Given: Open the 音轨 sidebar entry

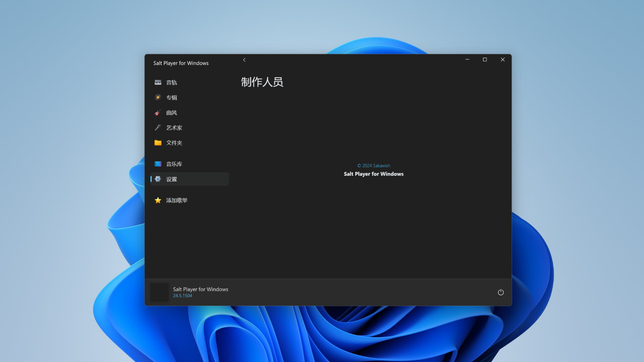Looking at the screenshot, I should click(x=171, y=82).
